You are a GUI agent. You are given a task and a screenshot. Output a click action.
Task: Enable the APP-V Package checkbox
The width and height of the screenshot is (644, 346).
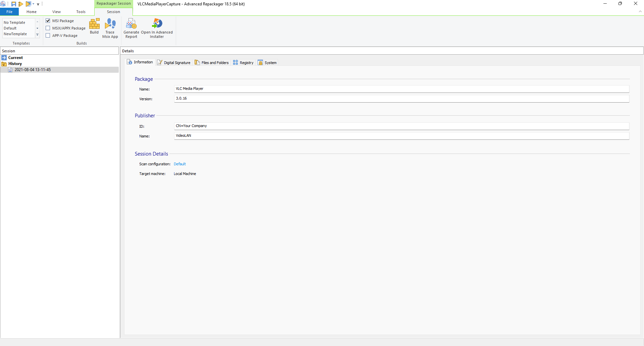coord(48,36)
